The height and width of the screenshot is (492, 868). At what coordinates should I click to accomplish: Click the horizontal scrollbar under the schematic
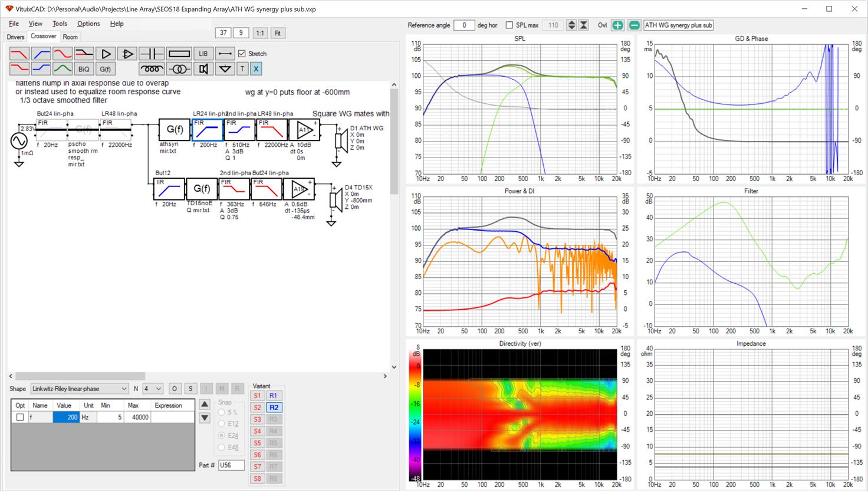click(80, 376)
